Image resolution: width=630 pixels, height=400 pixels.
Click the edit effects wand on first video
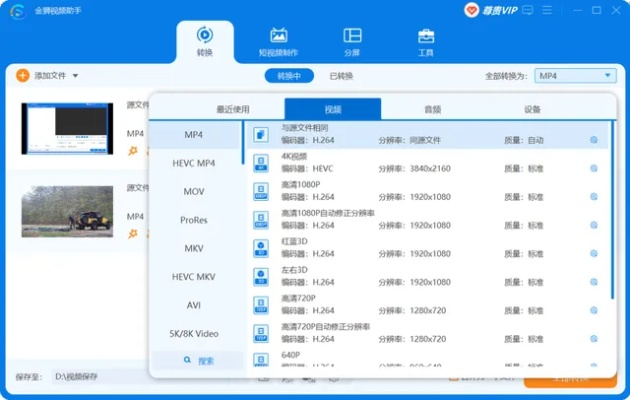click(x=132, y=151)
